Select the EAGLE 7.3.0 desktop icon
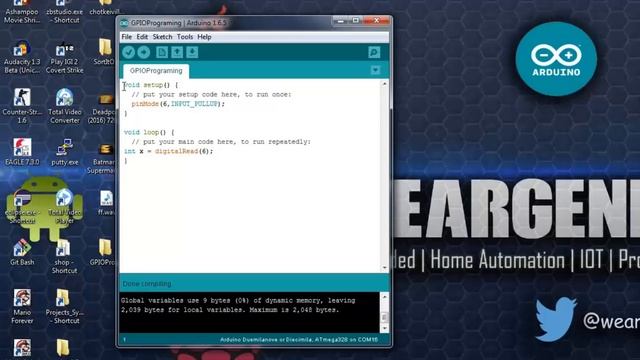640x360 pixels. [x=22, y=152]
